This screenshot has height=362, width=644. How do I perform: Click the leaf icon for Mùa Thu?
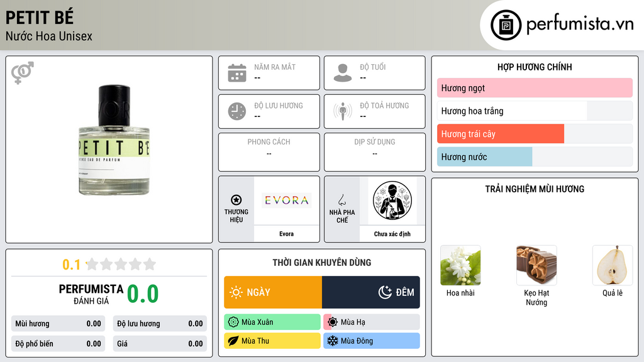point(233,341)
